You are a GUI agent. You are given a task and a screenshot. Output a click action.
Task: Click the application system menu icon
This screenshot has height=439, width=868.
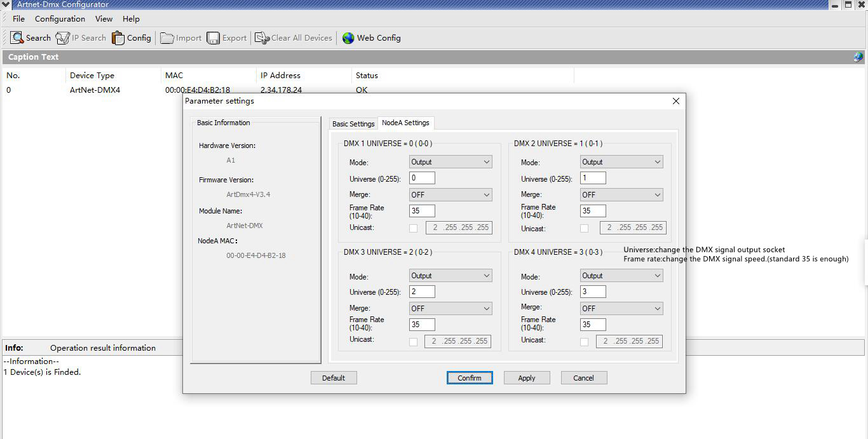pos(6,4)
